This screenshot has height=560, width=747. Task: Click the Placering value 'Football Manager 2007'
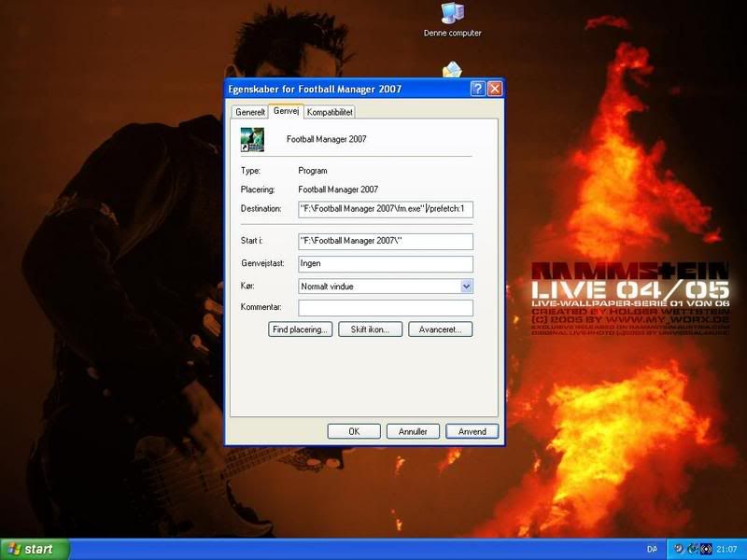pyautogui.click(x=338, y=189)
